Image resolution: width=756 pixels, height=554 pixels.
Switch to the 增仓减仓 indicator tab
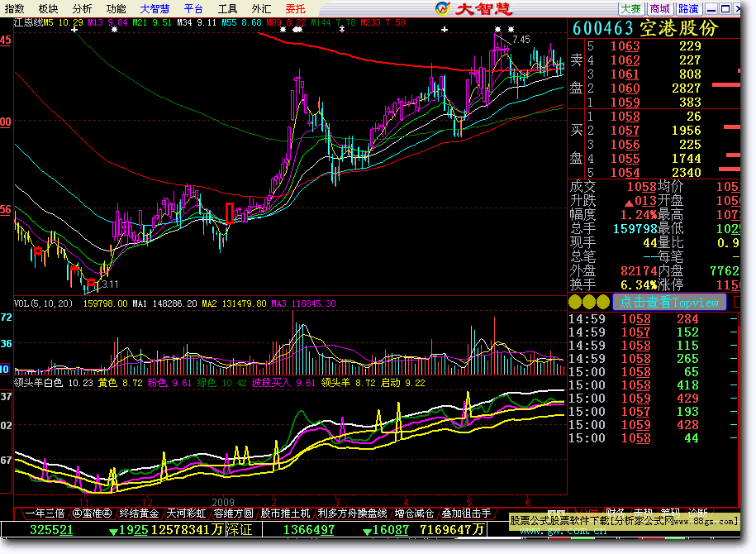(414, 513)
